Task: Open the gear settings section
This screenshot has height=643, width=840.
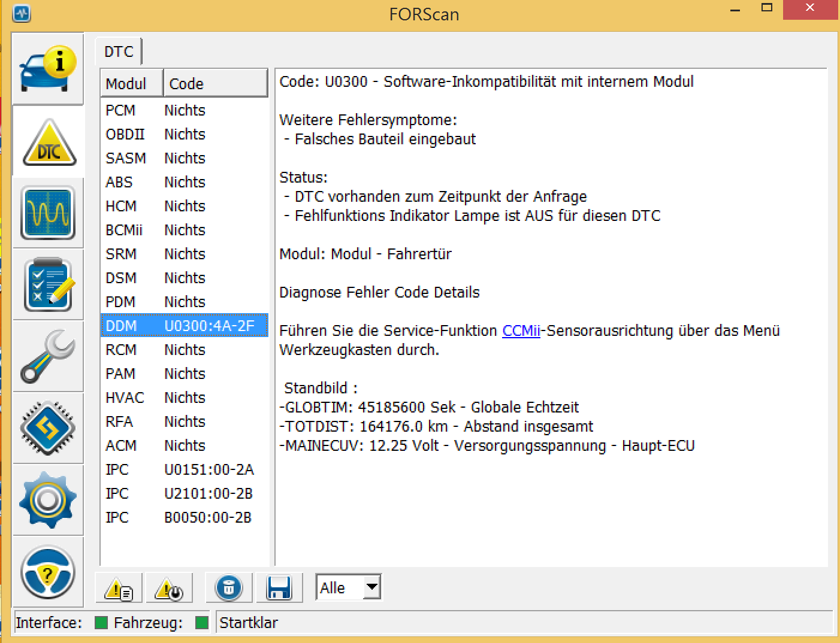Action: pos(48,500)
